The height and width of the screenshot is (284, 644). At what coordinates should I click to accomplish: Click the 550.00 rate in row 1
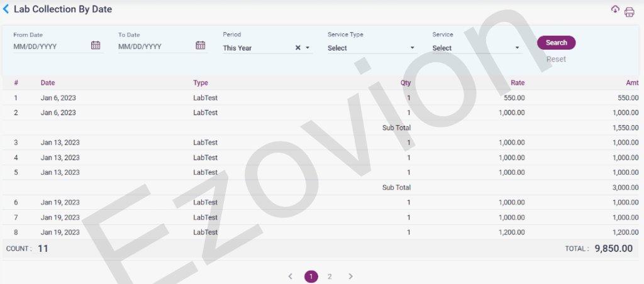[x=514, y=98]
